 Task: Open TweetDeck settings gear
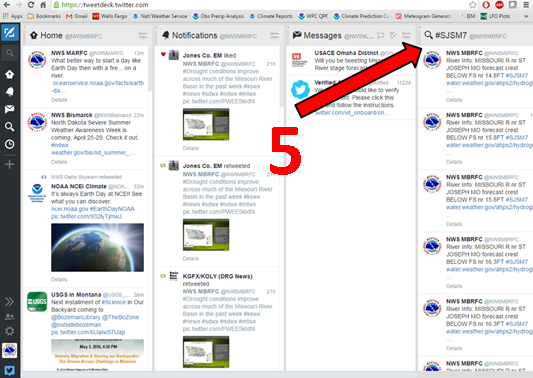(x=10, y=331)
